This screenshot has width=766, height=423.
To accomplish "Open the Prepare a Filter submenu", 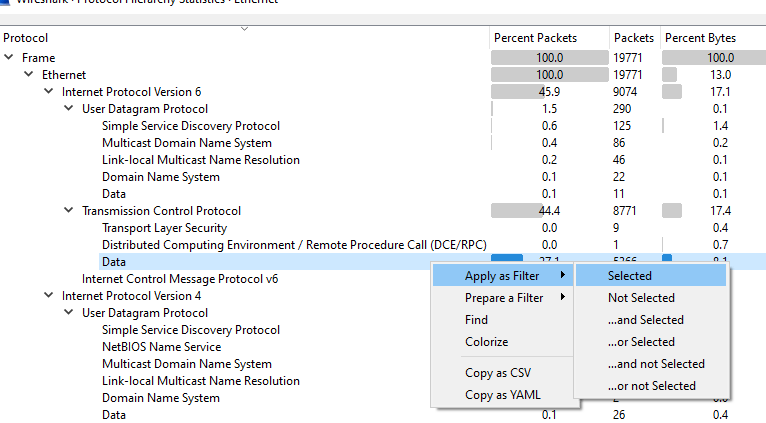I will pyautogui.click(x=504, y=298).
